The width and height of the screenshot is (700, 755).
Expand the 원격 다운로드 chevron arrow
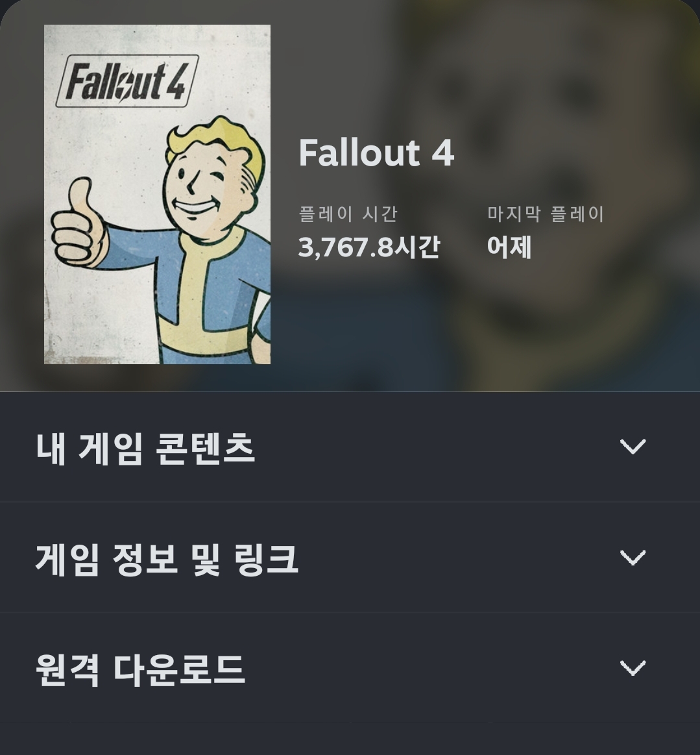[x=633, y=668]
